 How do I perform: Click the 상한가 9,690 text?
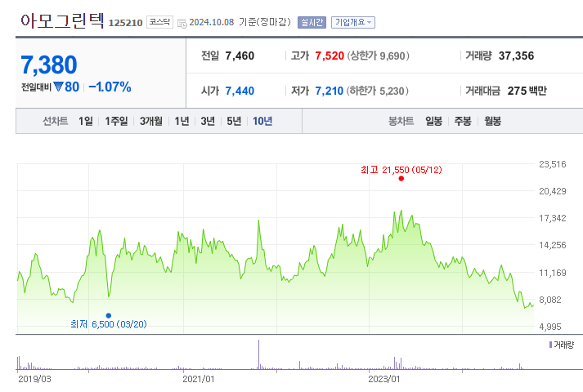coord(378,56)
